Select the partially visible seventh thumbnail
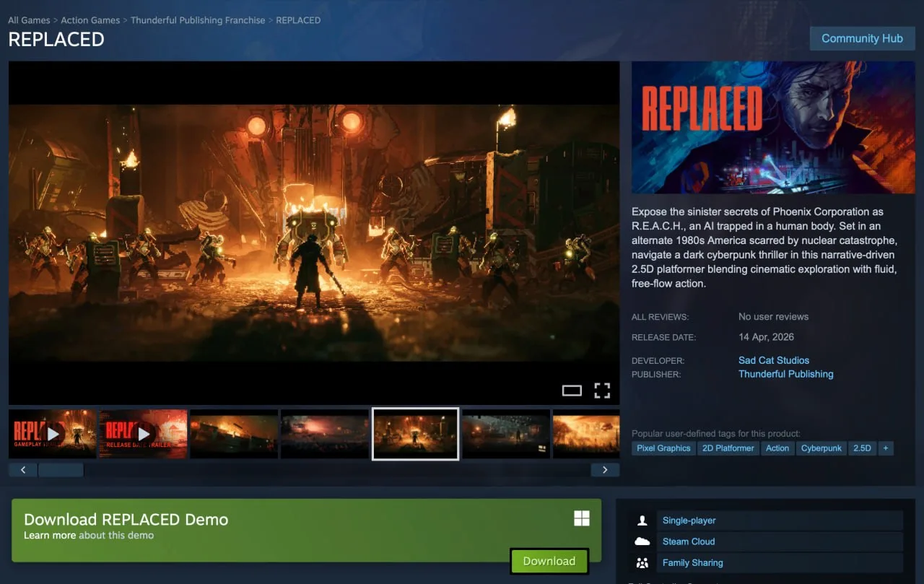Viewport: 924px width, 584px height. (586, 434)
